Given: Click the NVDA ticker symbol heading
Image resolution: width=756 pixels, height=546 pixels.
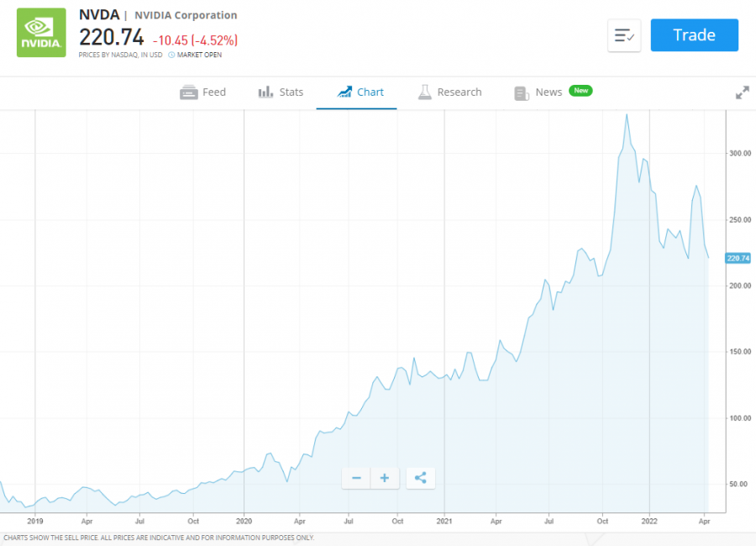Looking at the screenshot, I should 99,15.
